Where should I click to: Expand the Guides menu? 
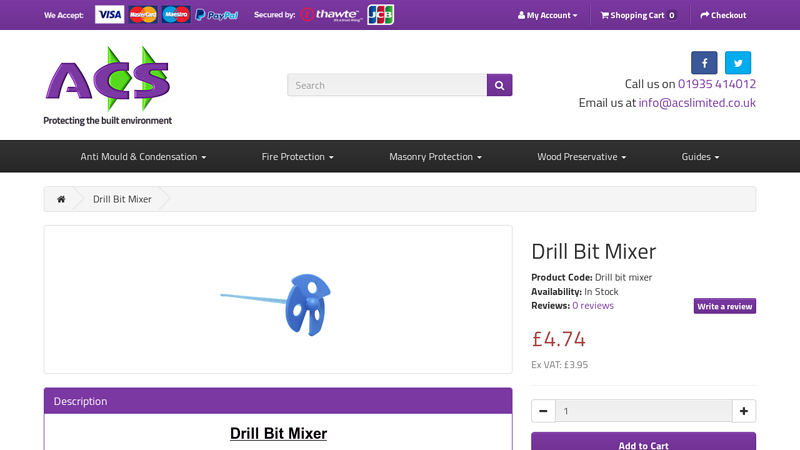(x=701, y=157)
